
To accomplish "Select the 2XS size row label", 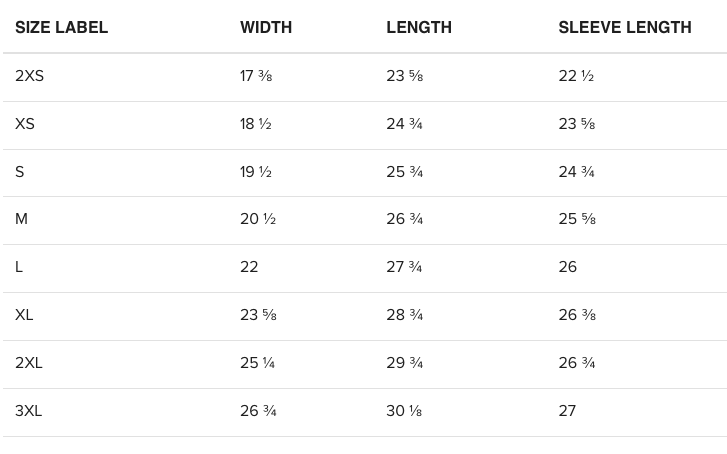I will [x=29, y=76].
